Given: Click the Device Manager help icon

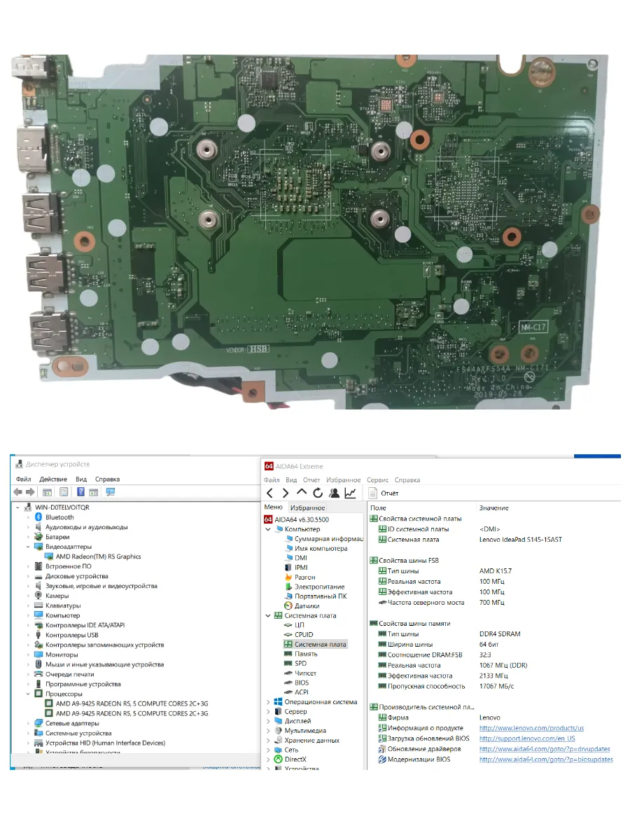Looking at the screenshot, I should pos(81,492).
